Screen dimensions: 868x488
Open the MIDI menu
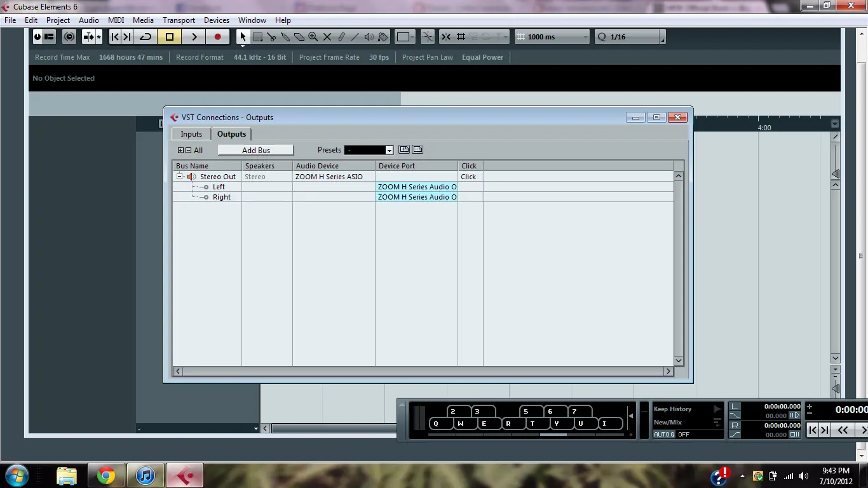[x=116, y=20]
